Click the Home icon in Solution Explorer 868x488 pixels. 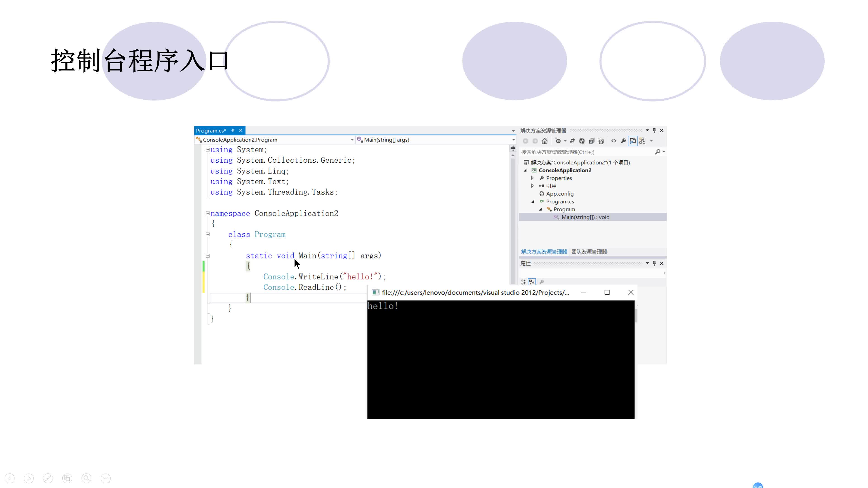545,141
